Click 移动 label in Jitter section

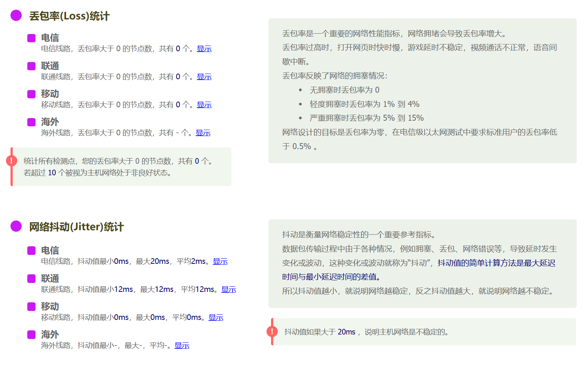pyautogui.click(x=50, y=306)
